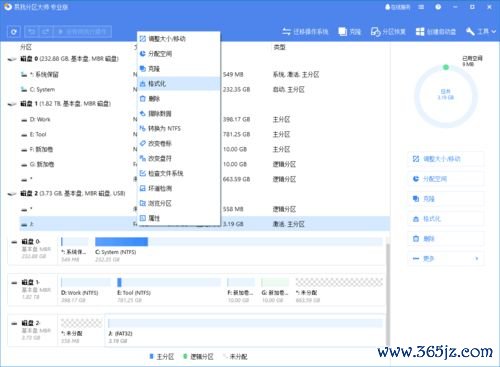Collapse the 磁盘 1 group in the partition list
Image resolution: width=500 pixels, height=367 pixels.
pyautogui.click(x=12, y=104)
